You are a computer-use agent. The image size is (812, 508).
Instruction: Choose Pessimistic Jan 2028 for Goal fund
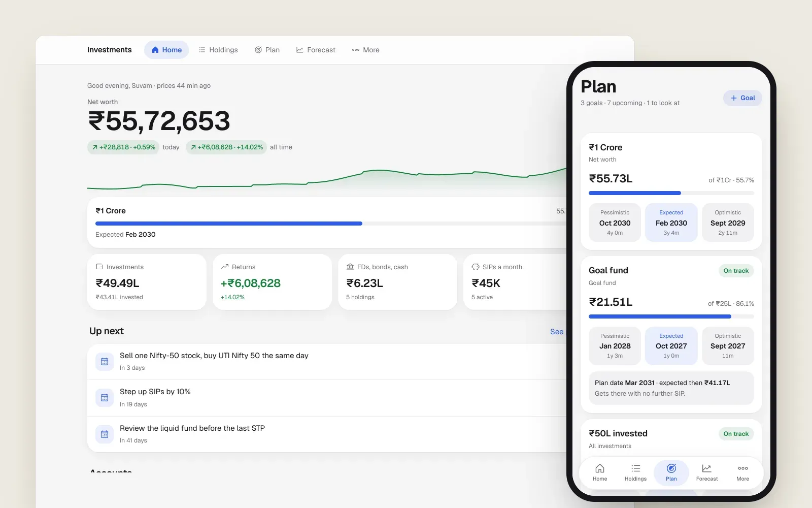615,346
